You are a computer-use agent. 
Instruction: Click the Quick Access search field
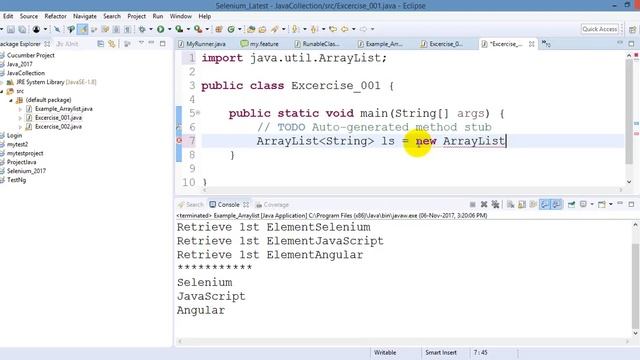600,29
